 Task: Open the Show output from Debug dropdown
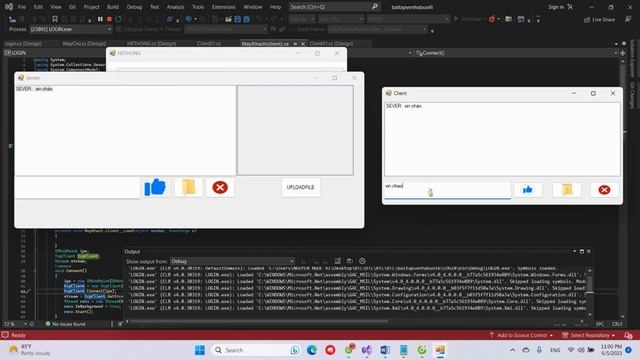(x=232, y=261)
